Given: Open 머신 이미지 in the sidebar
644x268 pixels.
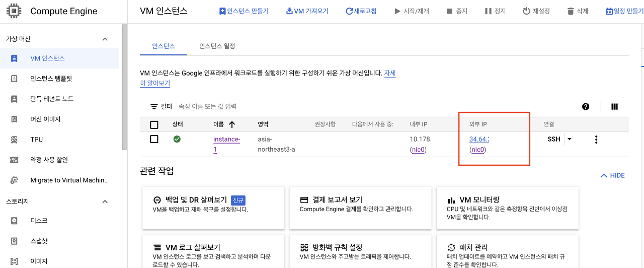Looking at the screenshot, I should [x=60, y=119].
